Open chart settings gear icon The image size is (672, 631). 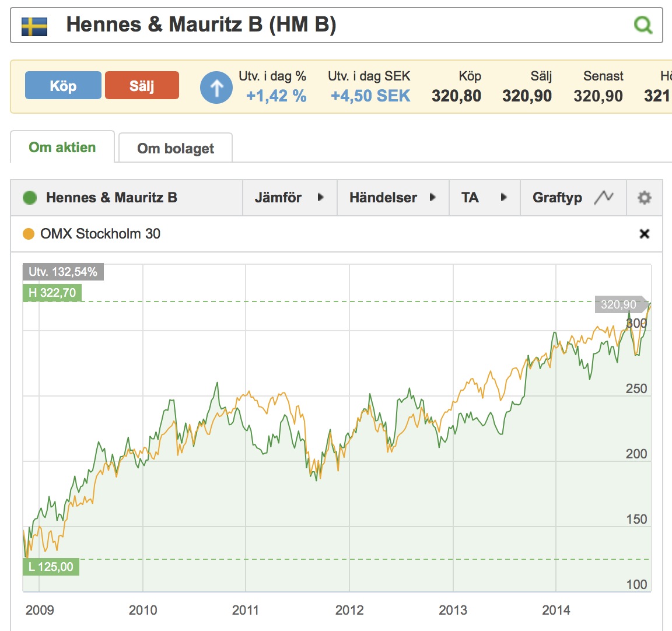[x=644, y=198]
